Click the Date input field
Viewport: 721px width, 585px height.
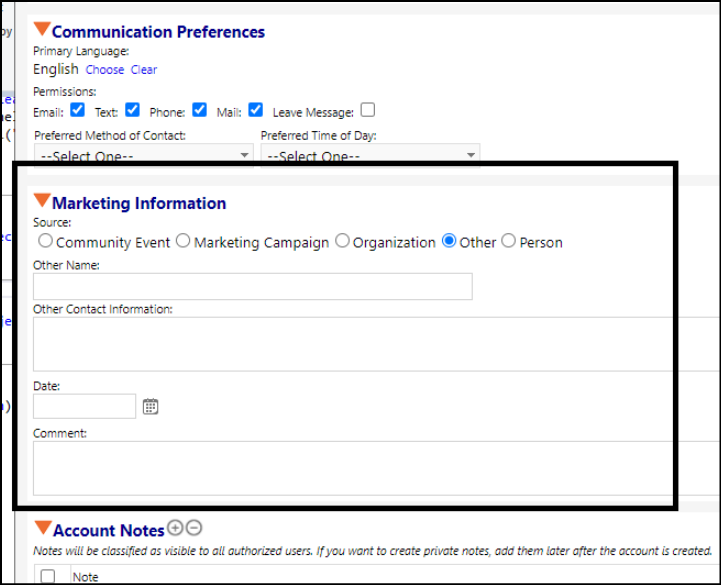(84, 406)
